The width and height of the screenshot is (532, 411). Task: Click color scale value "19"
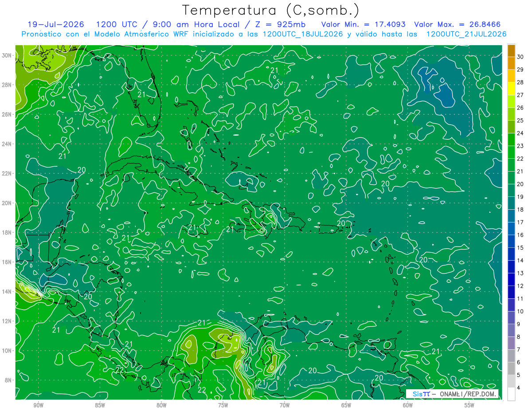(520, 197)
